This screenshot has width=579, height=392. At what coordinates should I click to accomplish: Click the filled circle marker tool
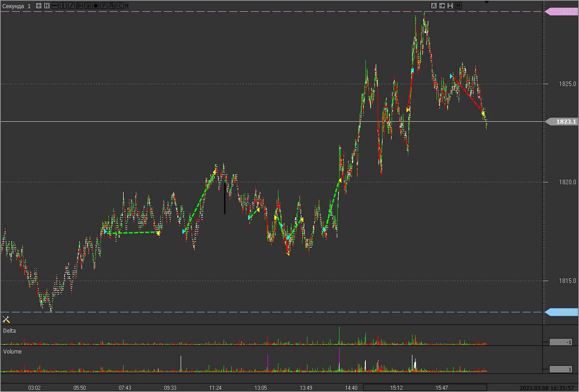coord(96,5)
